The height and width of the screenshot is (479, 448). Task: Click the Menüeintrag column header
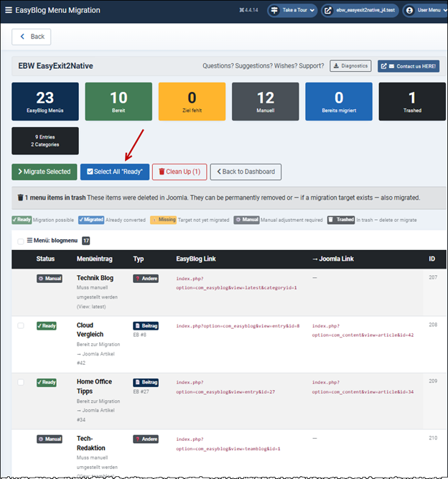coord(95,259)
